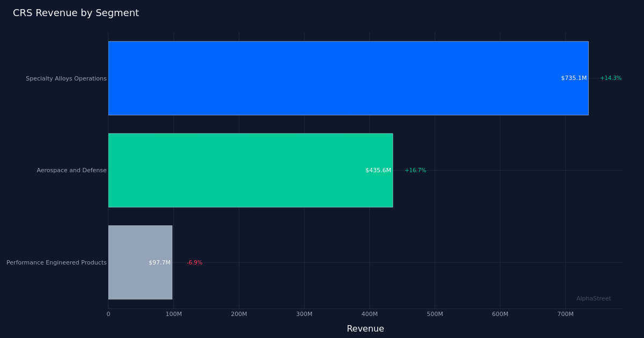Select the Performance Engineered Products axis label
Screen dimensions: 644x338
(56, 262)
